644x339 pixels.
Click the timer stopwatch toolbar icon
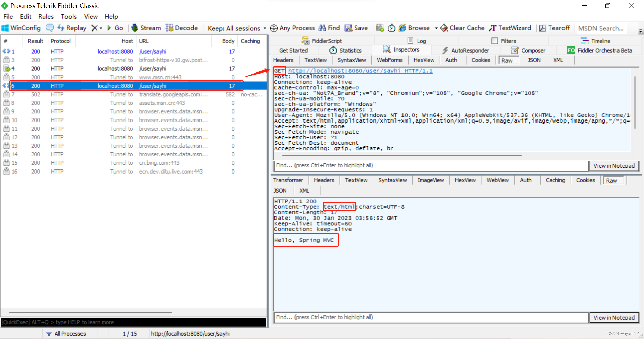(x=391, y=28)
